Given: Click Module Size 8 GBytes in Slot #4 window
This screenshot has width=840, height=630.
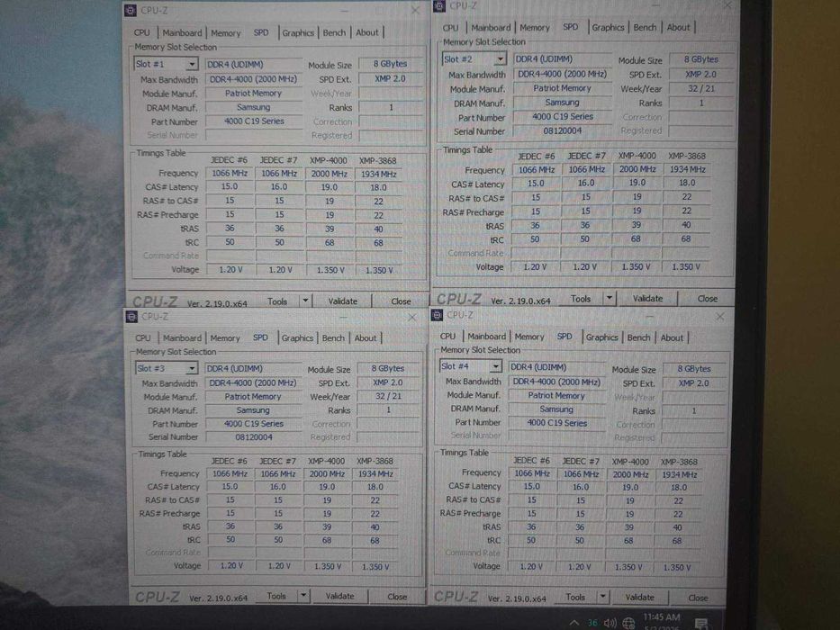Looking at the screenshot, I should point(694,369).
